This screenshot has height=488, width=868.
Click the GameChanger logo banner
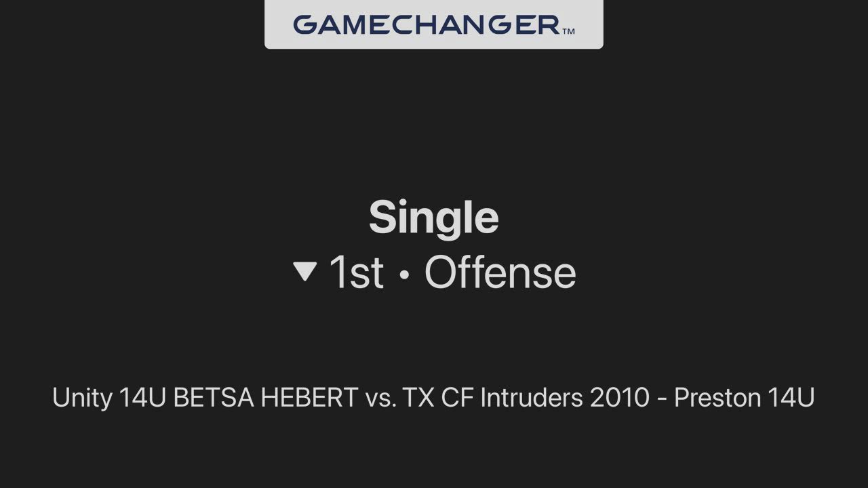(433, 24)
